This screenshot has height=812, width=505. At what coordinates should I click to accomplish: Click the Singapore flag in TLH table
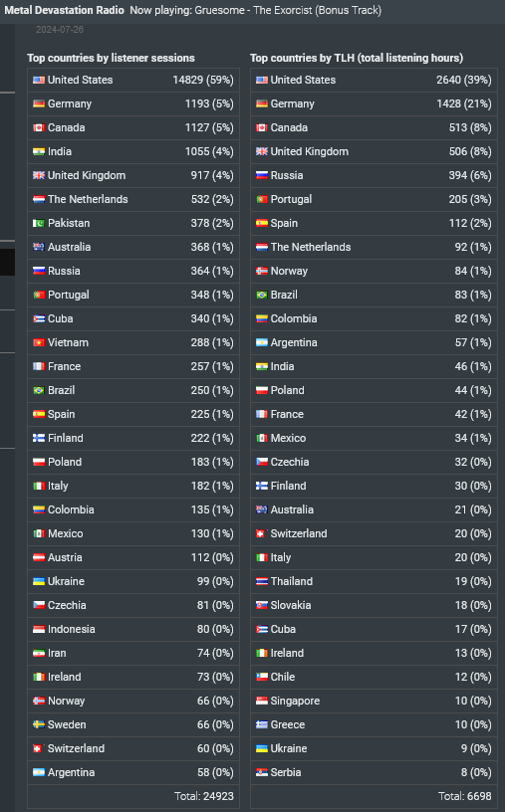(x=261, y=701)
